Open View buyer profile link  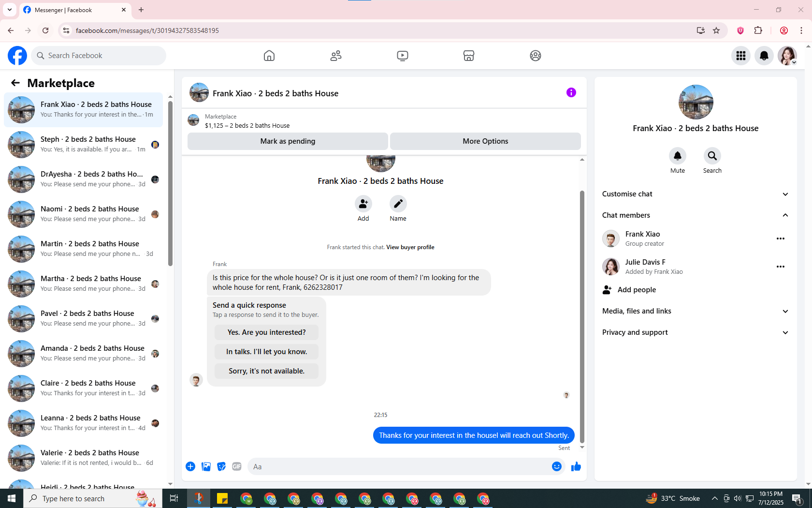pos(410,247)
